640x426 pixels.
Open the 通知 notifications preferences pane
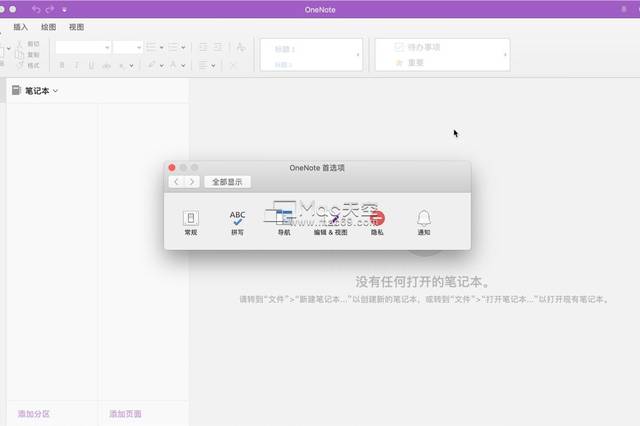click(x=424, y=222)
